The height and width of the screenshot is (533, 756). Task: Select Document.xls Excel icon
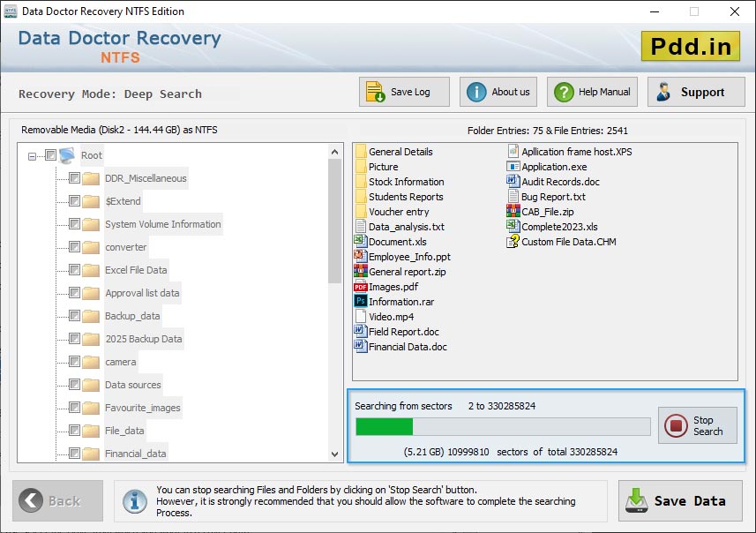point(361,241)
